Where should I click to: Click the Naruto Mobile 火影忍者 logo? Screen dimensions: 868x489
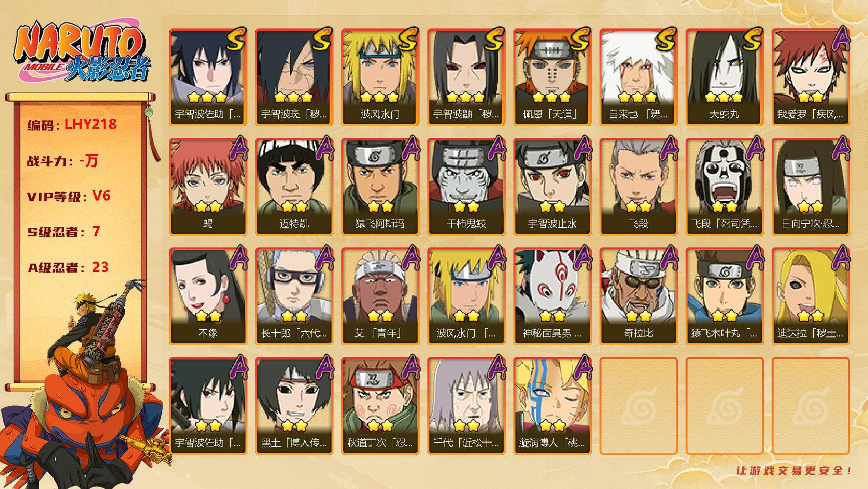click(x=82, y=52)
